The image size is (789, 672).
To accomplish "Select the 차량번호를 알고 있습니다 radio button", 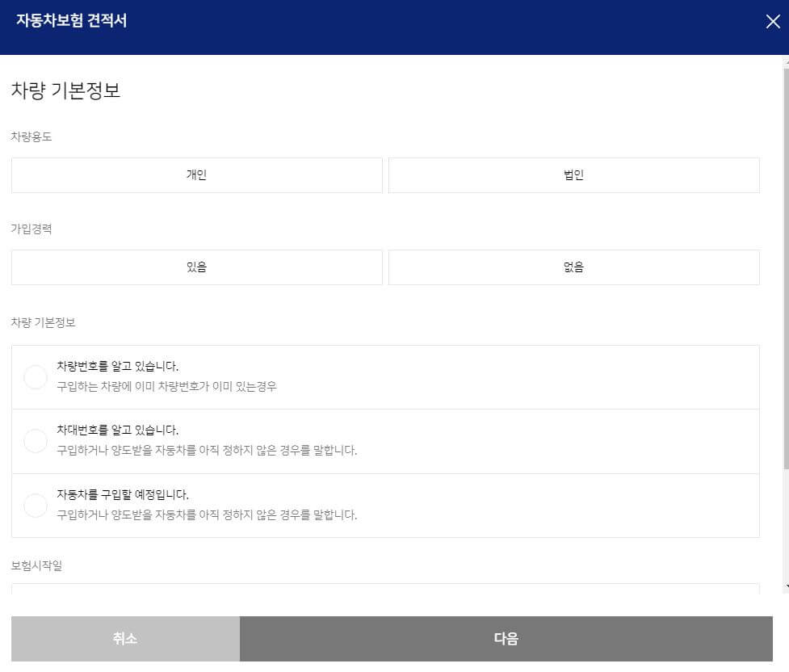I will [36, 376].
